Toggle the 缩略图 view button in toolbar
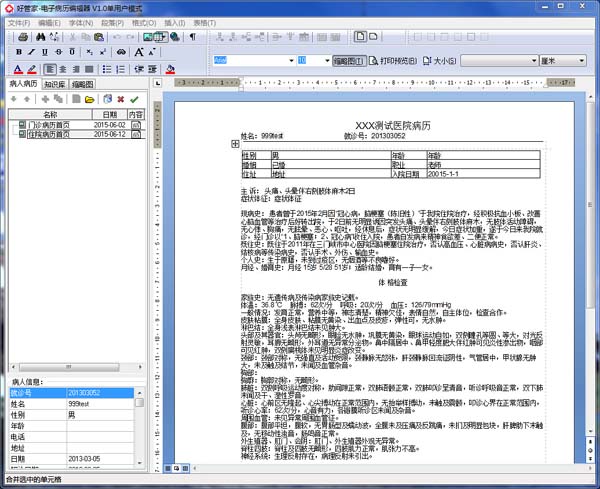Image resolution: width=600 pixels, height=489 pixels. (x=346, y=61)
